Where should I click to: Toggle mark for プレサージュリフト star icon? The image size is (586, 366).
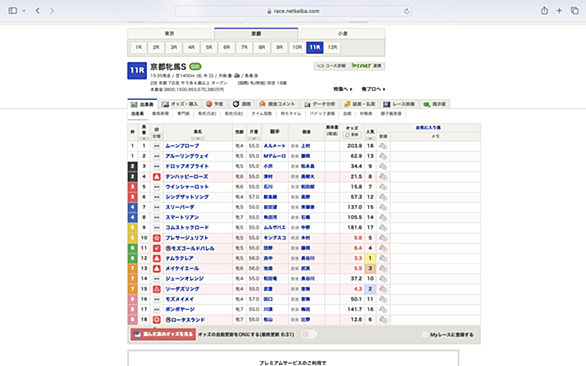157,238
